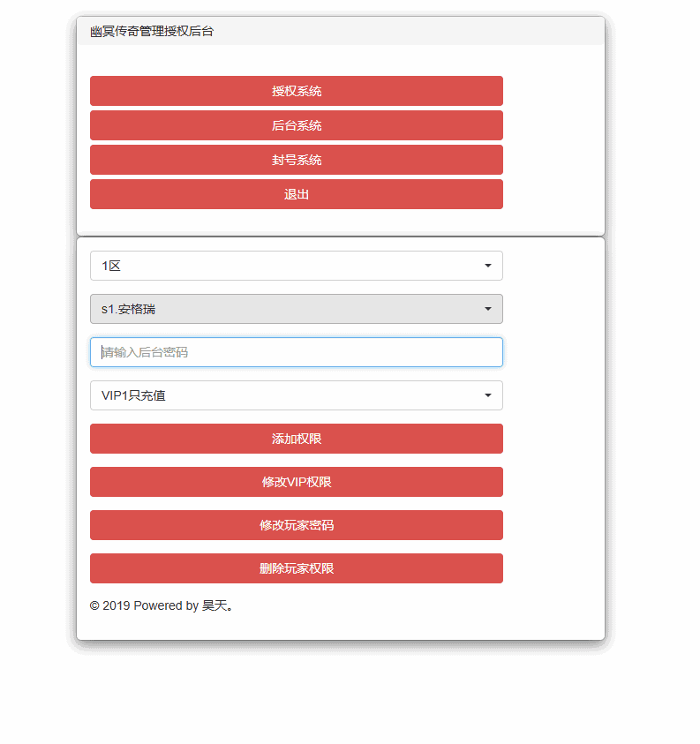Expand the s1.安格瑞 server dropdown

pyautogui.click(x=296, y=309)
